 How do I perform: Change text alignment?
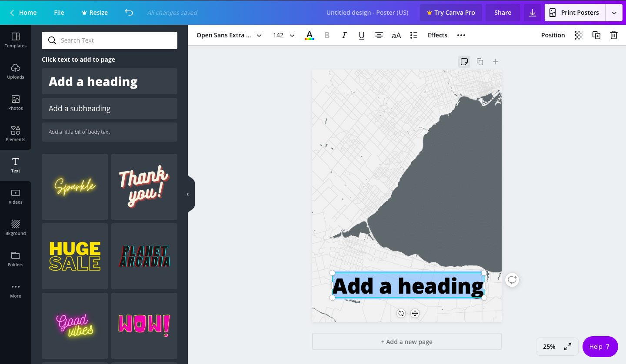pos(379,35)
